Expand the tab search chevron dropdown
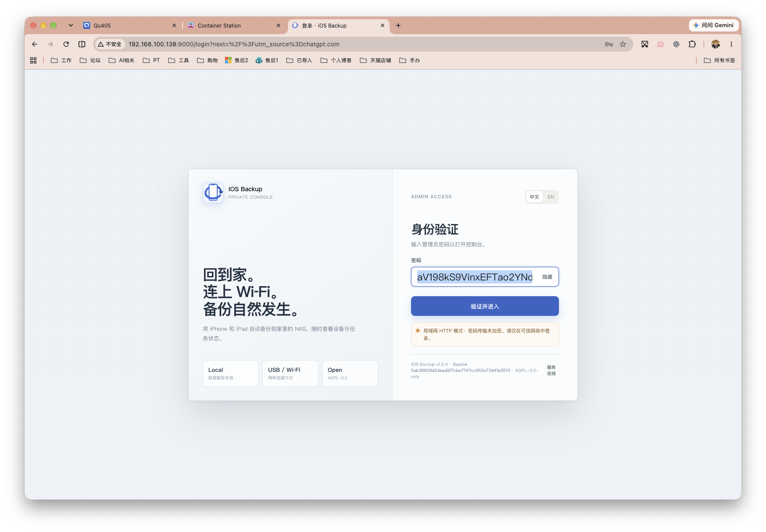Screen dimensions: 766x532 point(71,25)
